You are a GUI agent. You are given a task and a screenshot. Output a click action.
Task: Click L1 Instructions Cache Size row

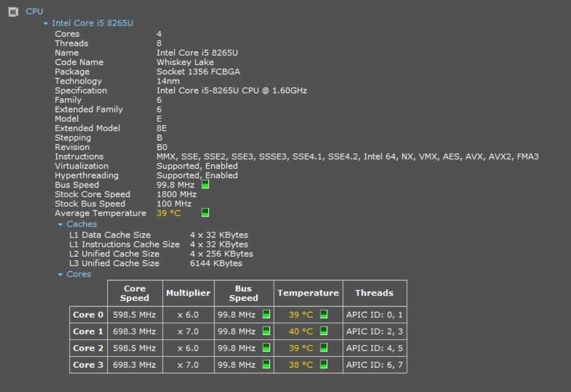pos(159,244)
